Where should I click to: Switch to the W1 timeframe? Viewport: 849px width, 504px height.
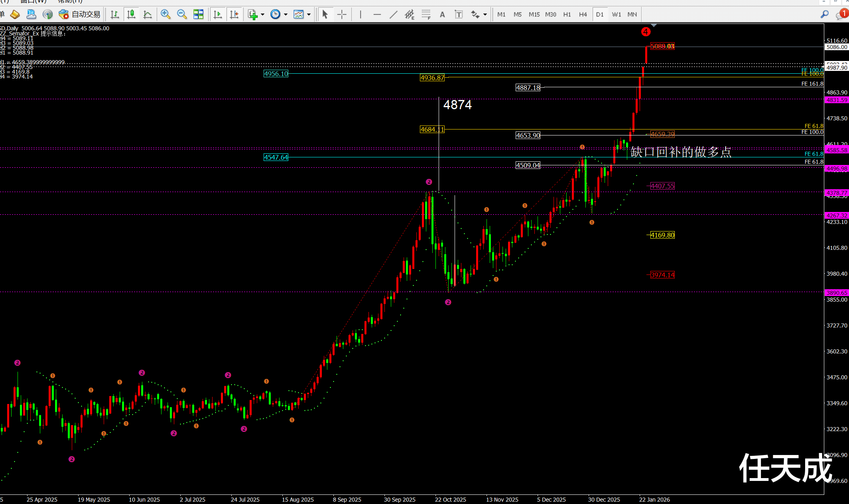click(616, 15)
